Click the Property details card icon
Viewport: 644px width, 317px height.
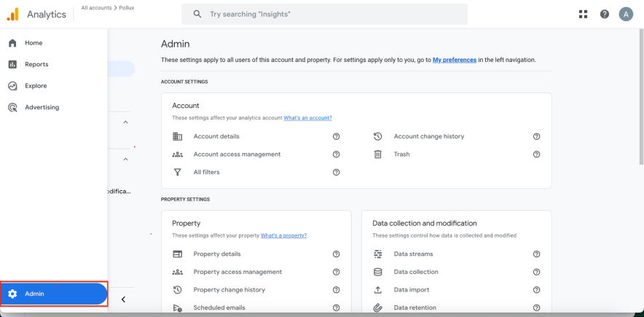178,254
